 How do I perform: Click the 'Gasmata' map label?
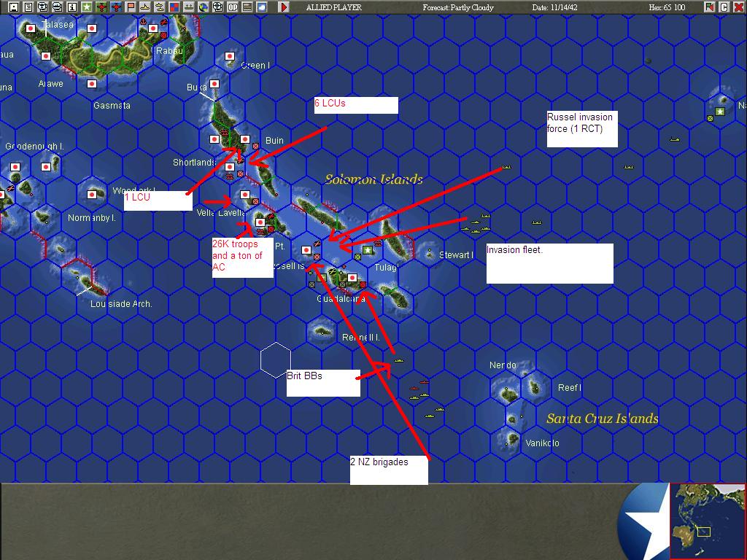click(x=112, y=106)
